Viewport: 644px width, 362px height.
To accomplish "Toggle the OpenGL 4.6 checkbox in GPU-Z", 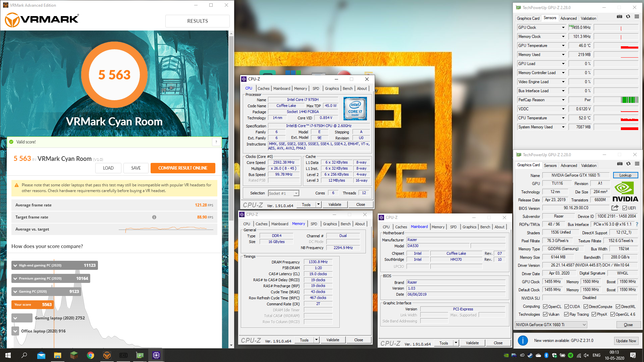I will pyautogui.click(x=613, y=314).
